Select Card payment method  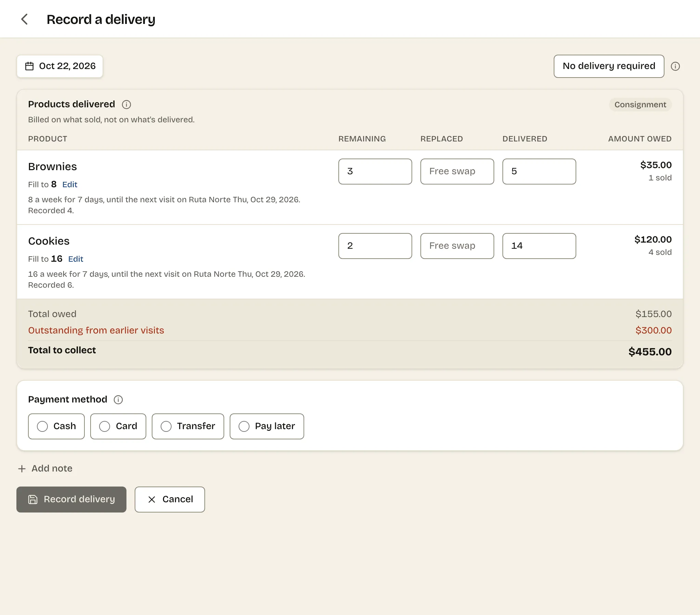pyautogui.click(x=118, y=426)
